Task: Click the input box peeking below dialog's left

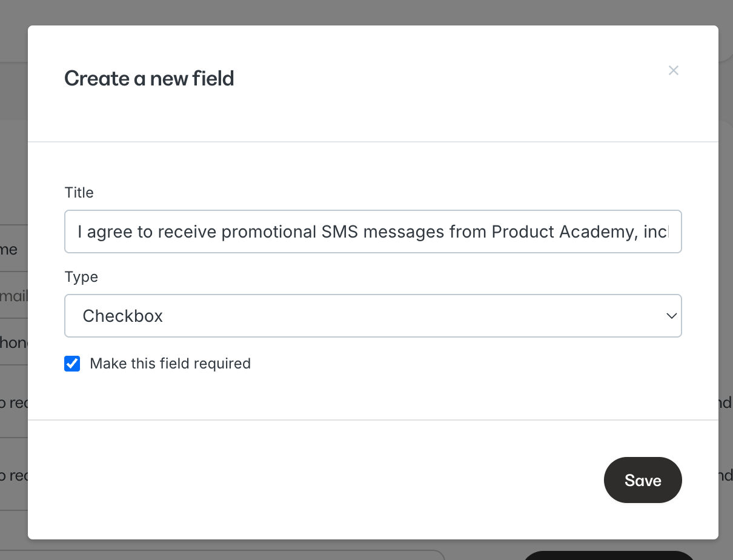Action: (222, 555)
